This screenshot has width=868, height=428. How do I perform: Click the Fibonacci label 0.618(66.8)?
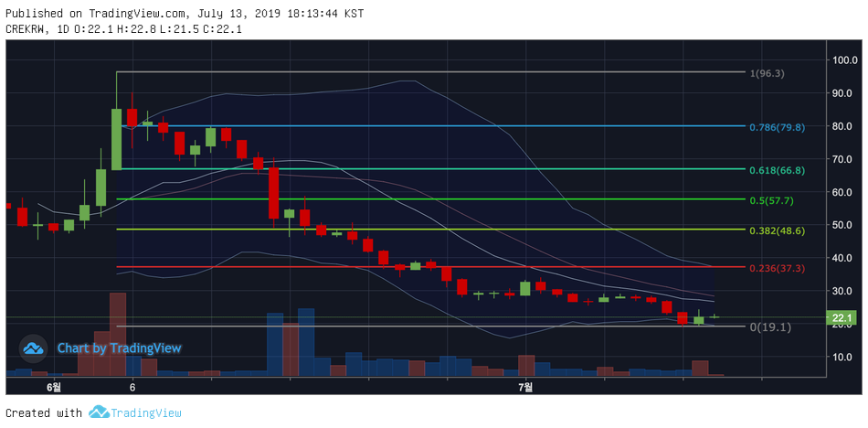click(x=778, y=171)
